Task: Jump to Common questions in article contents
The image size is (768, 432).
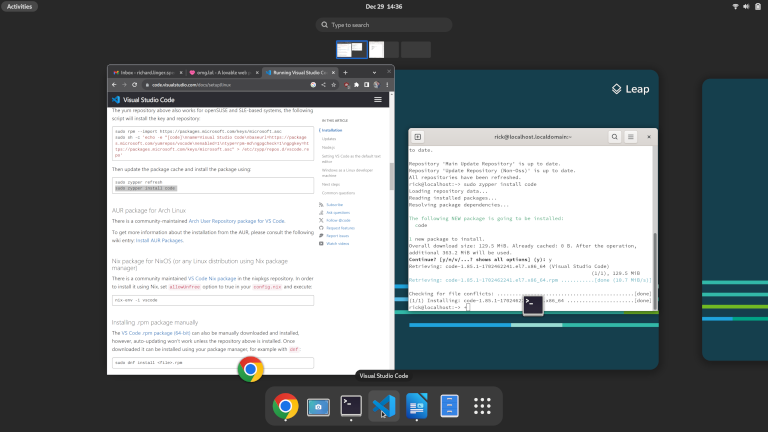Action: tap(338, 192)
